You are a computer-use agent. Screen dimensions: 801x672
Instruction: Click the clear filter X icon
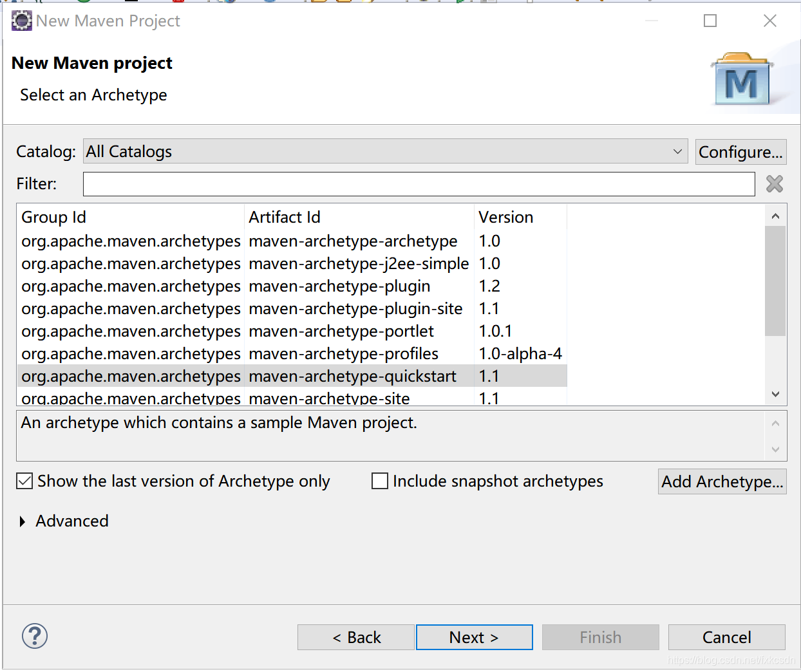coord(775,184)
